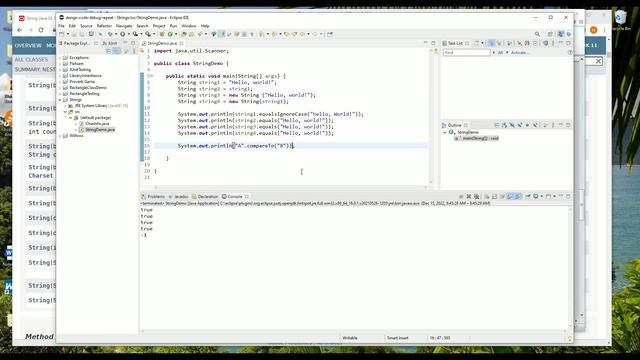Open dropdown arrow beside New Task icon
640x360 pixels.
click(x=482, y=43)
